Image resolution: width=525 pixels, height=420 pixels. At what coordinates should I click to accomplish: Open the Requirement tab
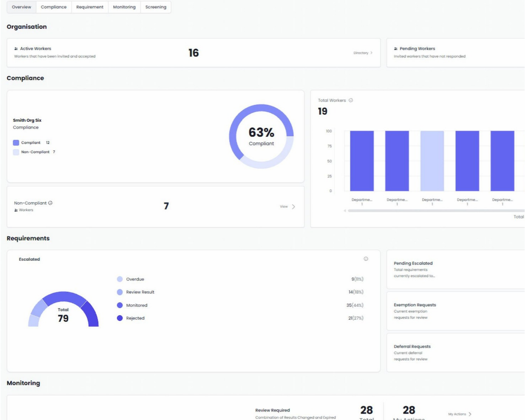click(x=90, y=7)
